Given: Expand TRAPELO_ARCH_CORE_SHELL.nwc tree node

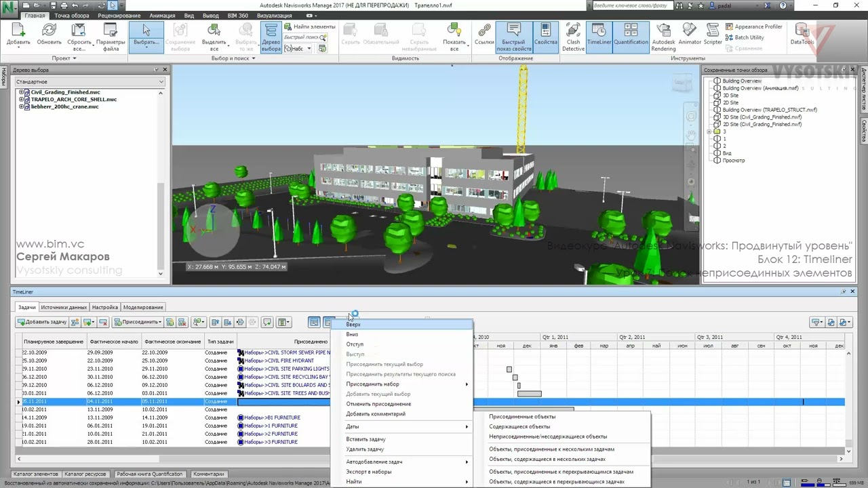Looking at the screenshot, I should pyautogui.click(x=21, y=100).
